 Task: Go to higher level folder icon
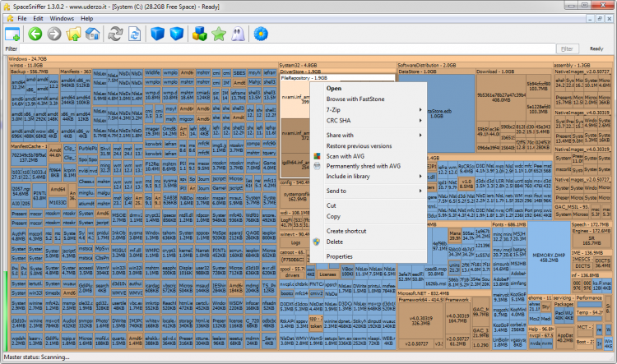pyautogui.click(x=73, y=34)
